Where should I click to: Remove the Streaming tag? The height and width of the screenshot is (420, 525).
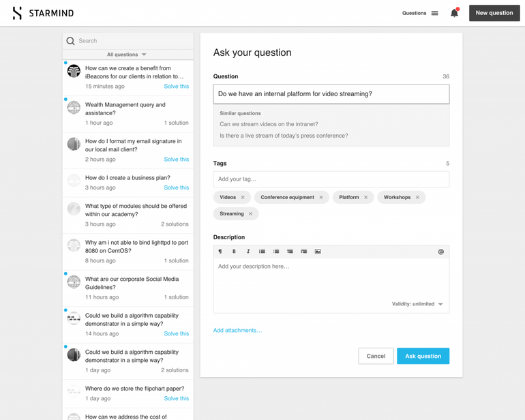250,214
